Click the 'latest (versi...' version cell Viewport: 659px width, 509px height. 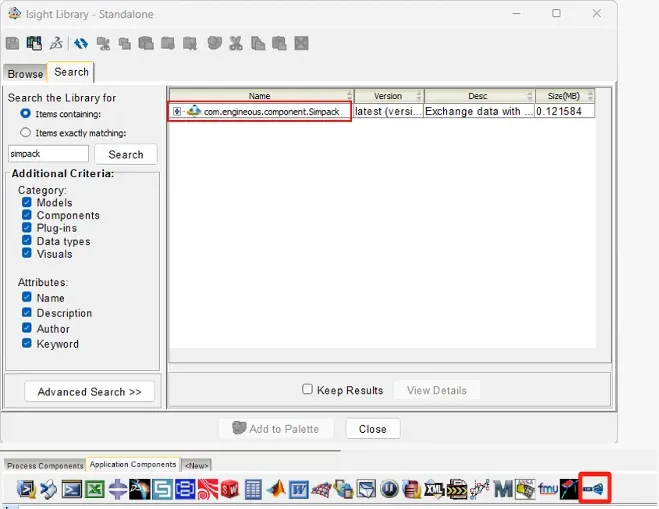(388, 111)
